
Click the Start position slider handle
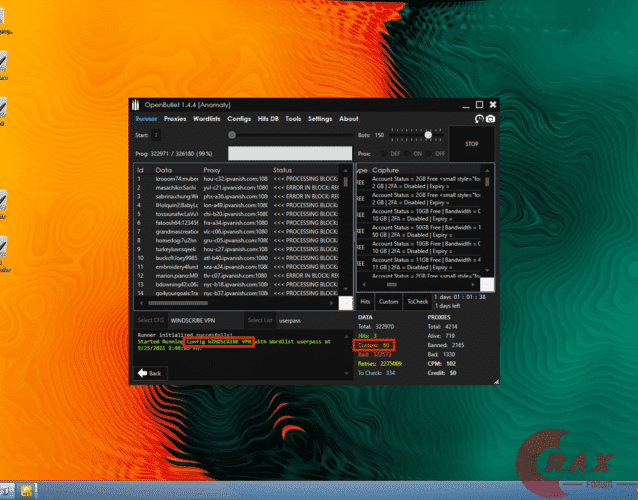pyautogui.click(x=232, y=135)
